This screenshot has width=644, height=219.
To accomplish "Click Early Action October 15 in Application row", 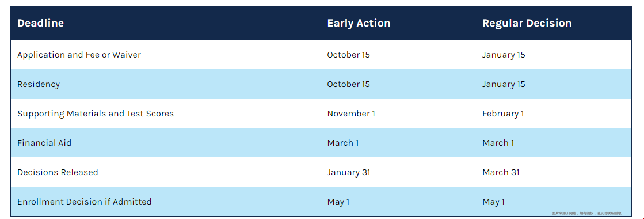I will (x=348, y=55).
